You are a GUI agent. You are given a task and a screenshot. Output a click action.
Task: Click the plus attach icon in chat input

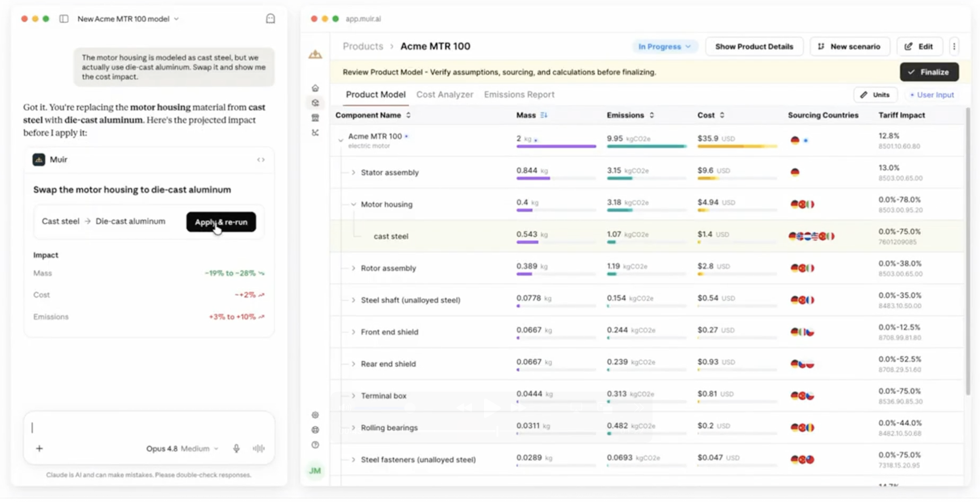pos(39,448)
